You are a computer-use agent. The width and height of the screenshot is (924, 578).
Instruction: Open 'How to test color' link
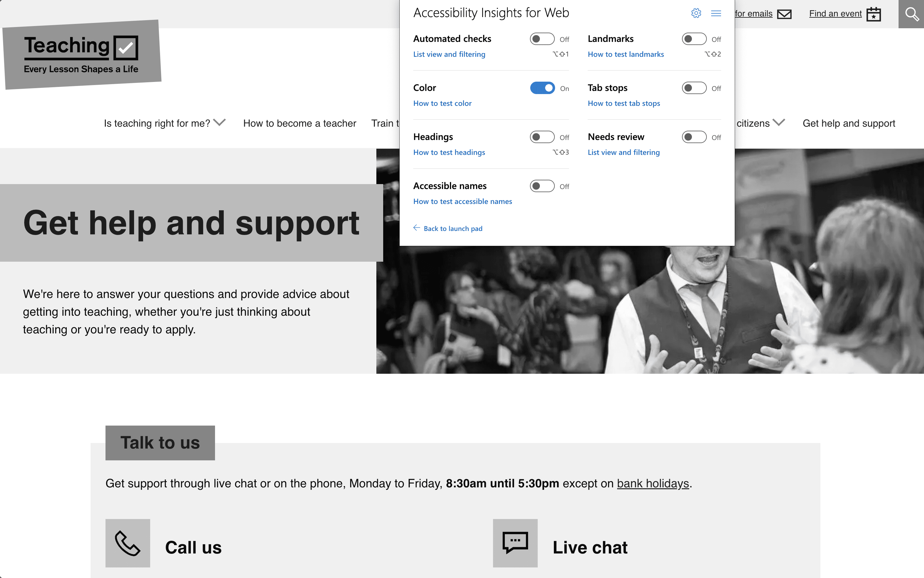pos(442,103)
